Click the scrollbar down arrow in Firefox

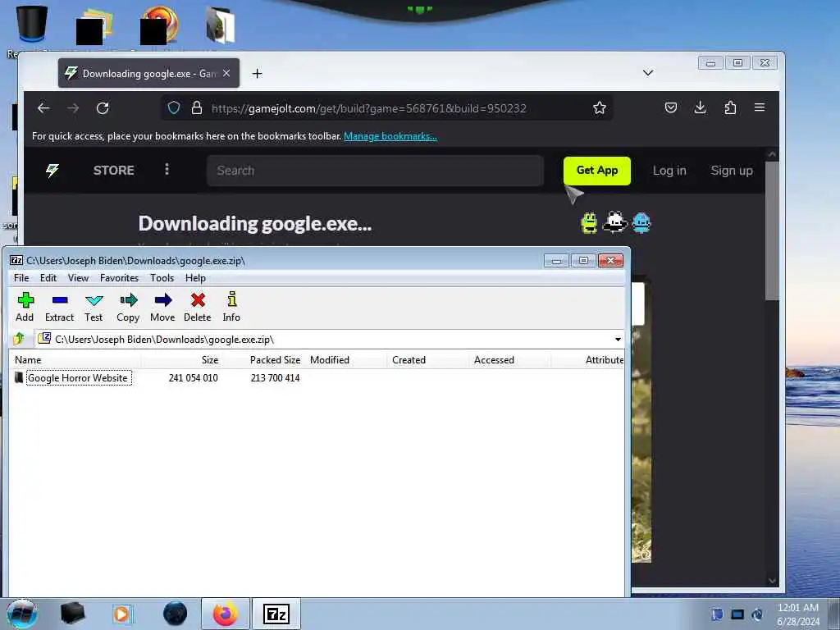(772, 580)
